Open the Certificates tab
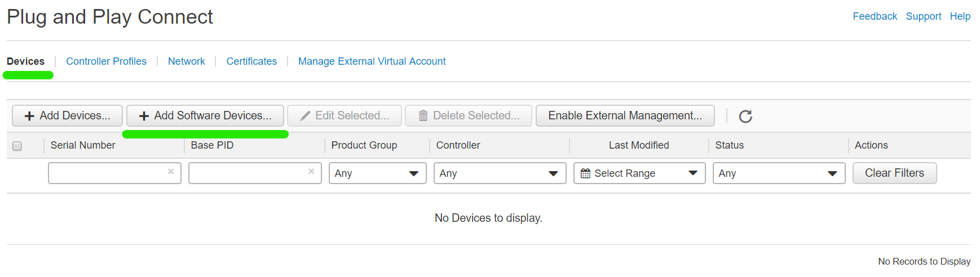 click(251, 61)
